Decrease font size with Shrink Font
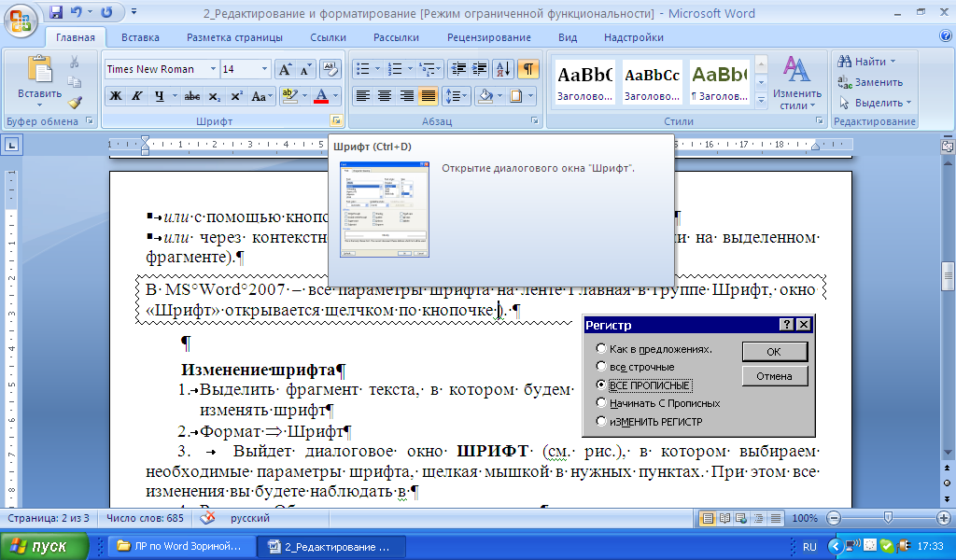 (x=304, y=69)
